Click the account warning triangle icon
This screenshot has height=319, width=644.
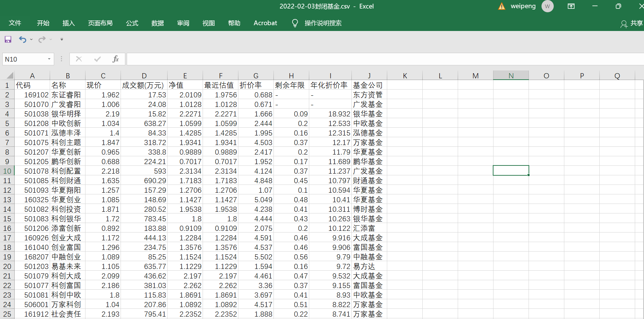(x=502, y=6)
